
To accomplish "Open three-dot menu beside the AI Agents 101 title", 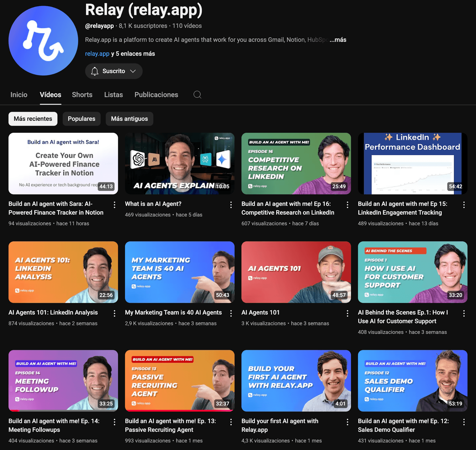I will [347, 313].
